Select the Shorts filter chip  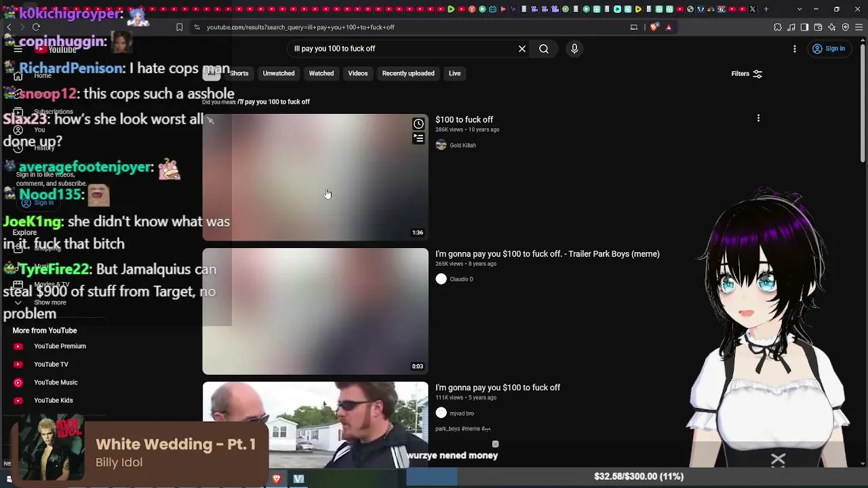coord(239,73)
